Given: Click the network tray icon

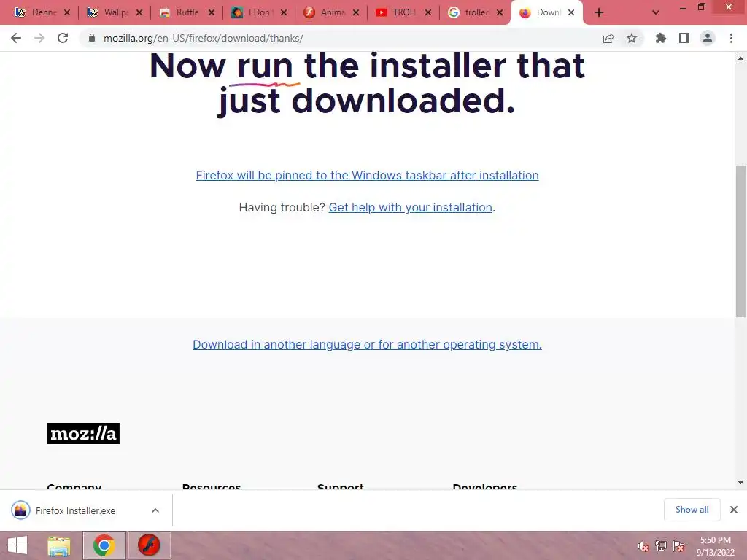Looking at the screenshot, I should pyautogui.click(x=661, y=547).
